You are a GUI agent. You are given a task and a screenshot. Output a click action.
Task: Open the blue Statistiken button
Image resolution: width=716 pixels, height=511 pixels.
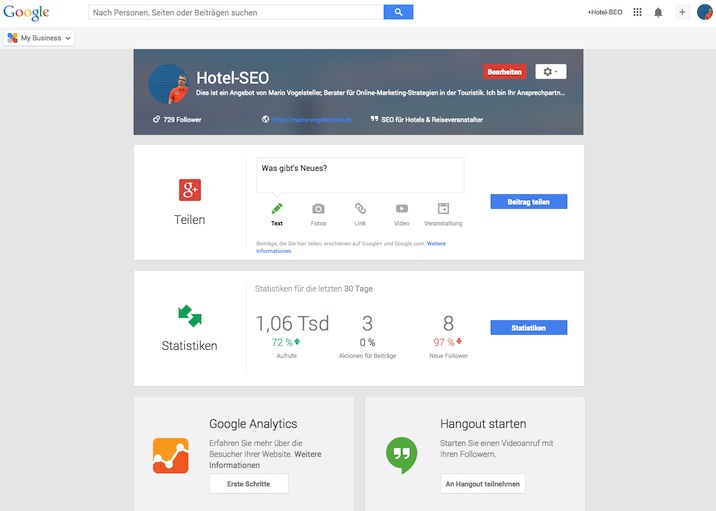529,328
